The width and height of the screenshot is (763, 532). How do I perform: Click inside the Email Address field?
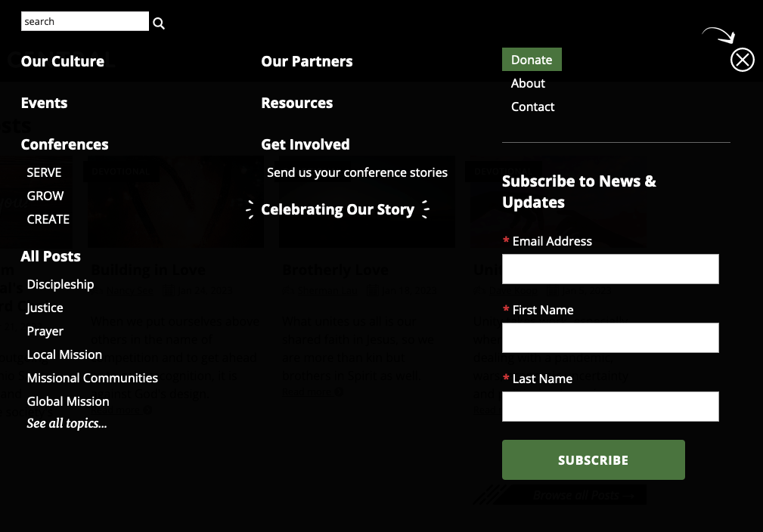(x=610, y=269)
